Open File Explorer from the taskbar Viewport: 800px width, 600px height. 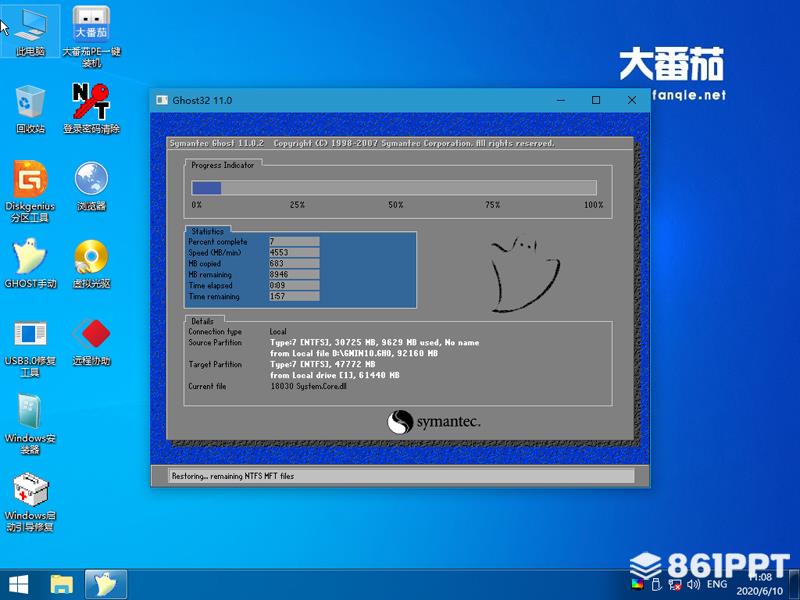[62, 585]
